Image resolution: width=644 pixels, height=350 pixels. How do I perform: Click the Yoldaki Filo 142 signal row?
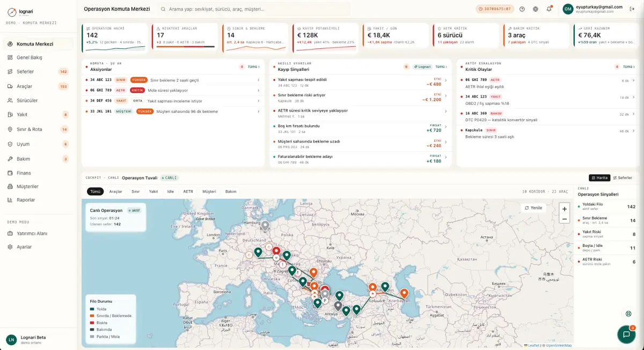click(606, 206)
